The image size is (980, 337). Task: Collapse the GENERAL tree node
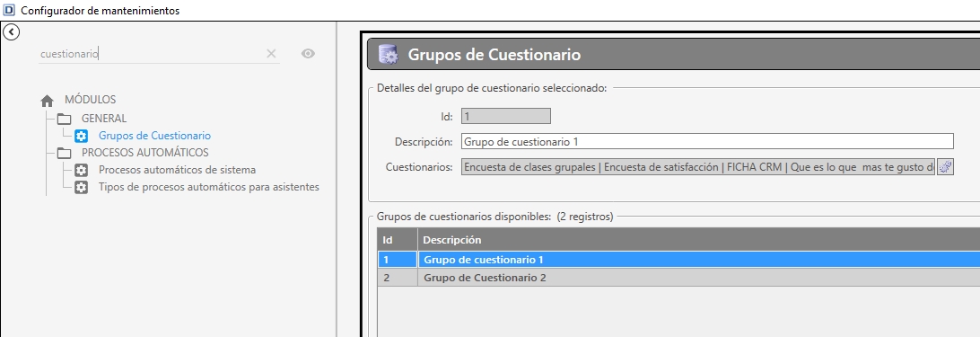(x=104, y=119)
